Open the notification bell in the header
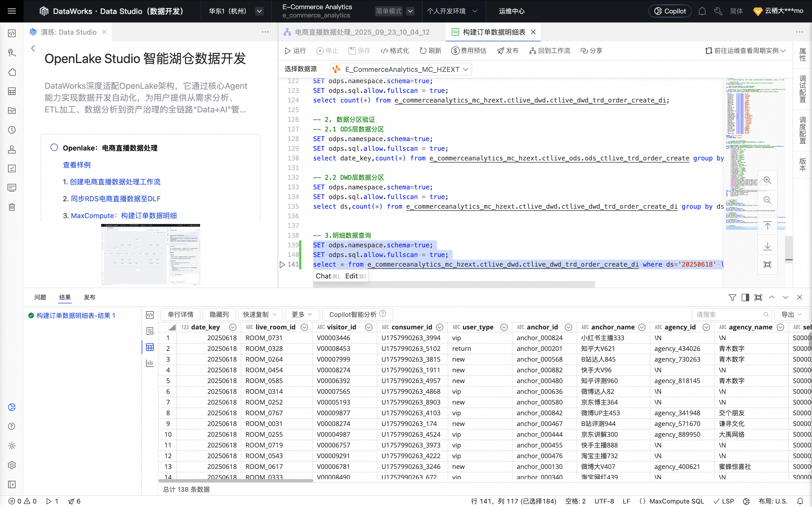The height and width of the screenshot is (507, 812). [x=702, y=11]
